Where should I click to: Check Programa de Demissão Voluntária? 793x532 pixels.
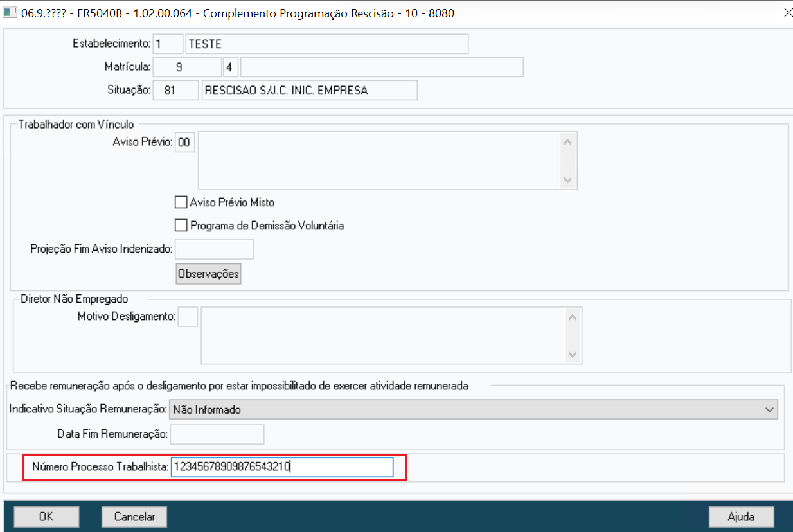pyautogui.click(x=181, y=226)
